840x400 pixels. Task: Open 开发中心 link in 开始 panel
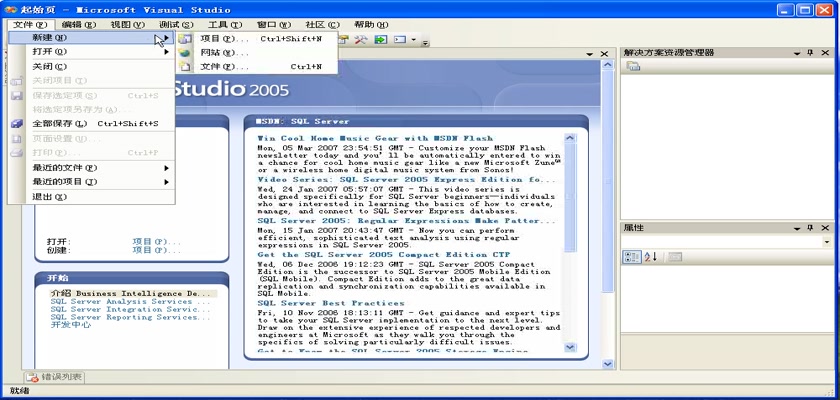(x=71, y=325)
